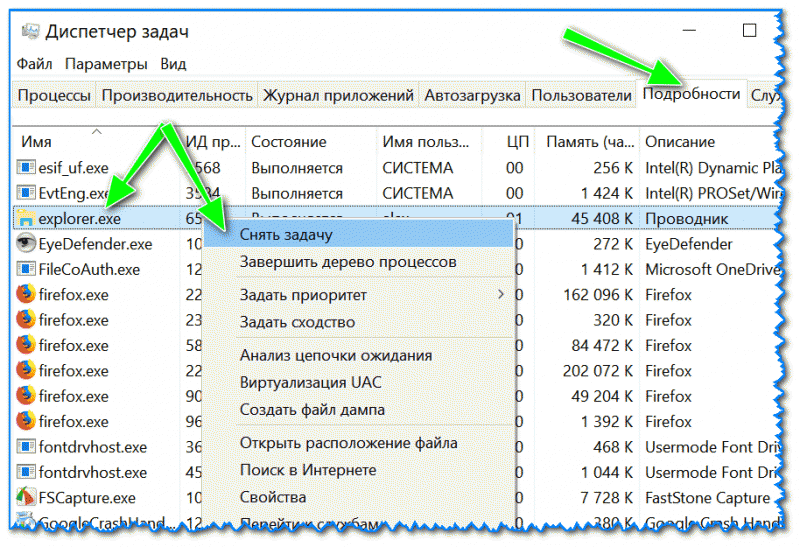Click the Task Manager icon in title bar

coord(30,31)
